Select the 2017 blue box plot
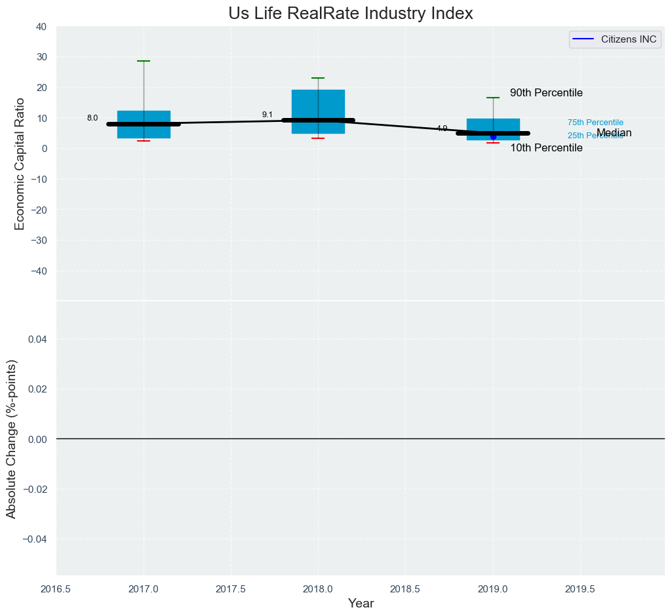672x616 pixels. click(x=144, y=116)
